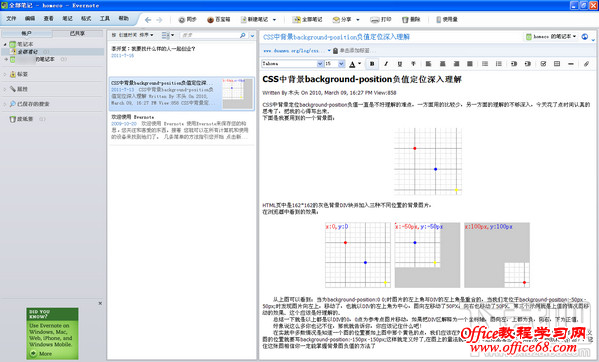Click the globe icon near notebook selector
Screen dimensions: 599x362
click(585, 37)
